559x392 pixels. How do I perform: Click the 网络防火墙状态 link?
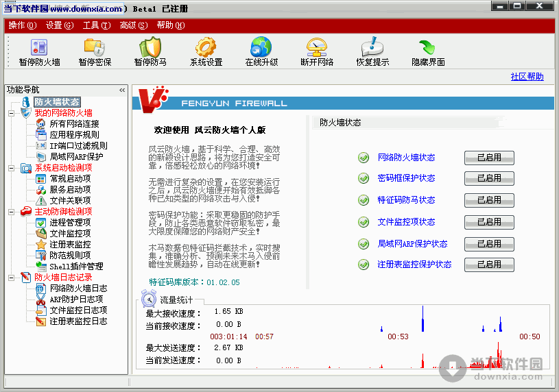coord(406,158)
